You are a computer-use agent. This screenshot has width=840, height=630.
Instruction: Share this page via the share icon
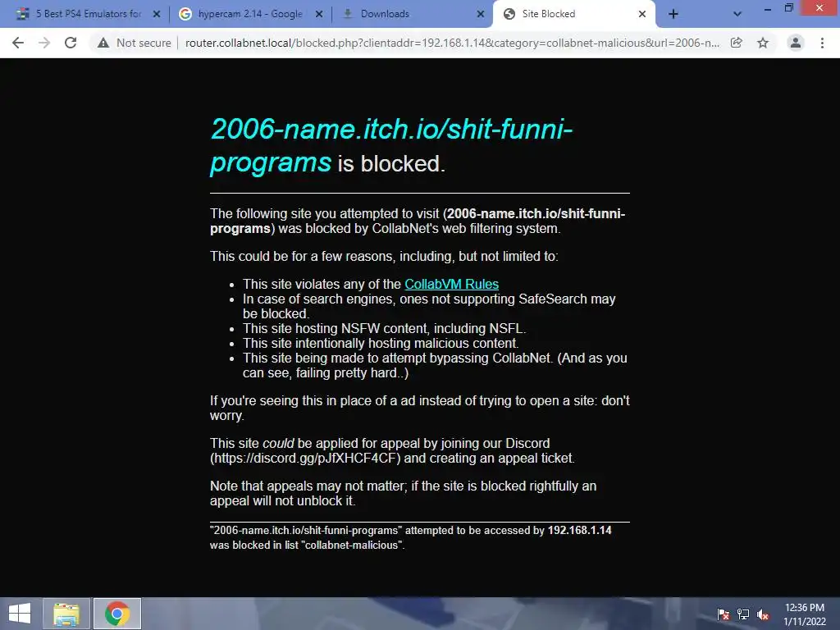tap(737, 43)
